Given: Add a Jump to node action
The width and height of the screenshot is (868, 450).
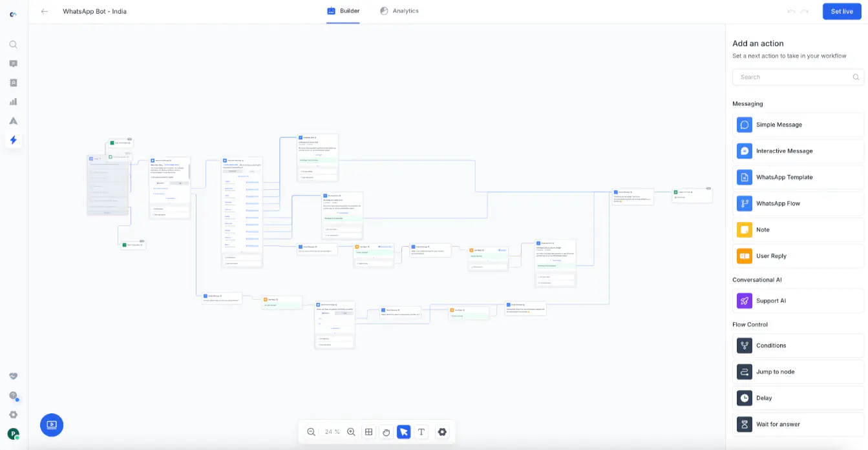Looking at the screenshot, I should click(x=798, y=372).
